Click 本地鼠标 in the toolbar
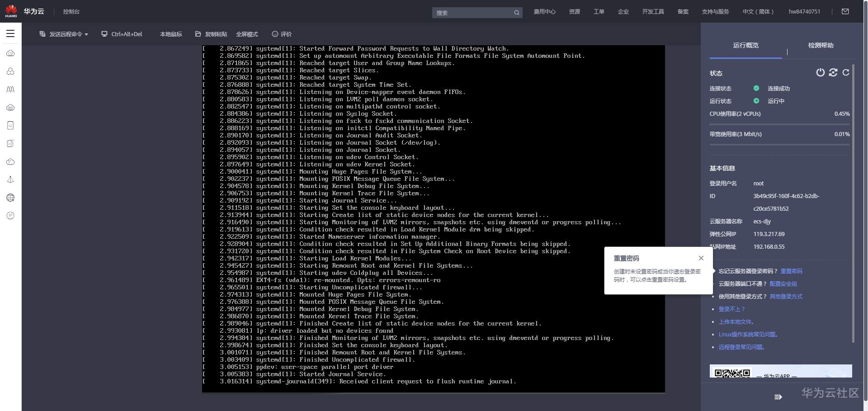 [171, 34]
